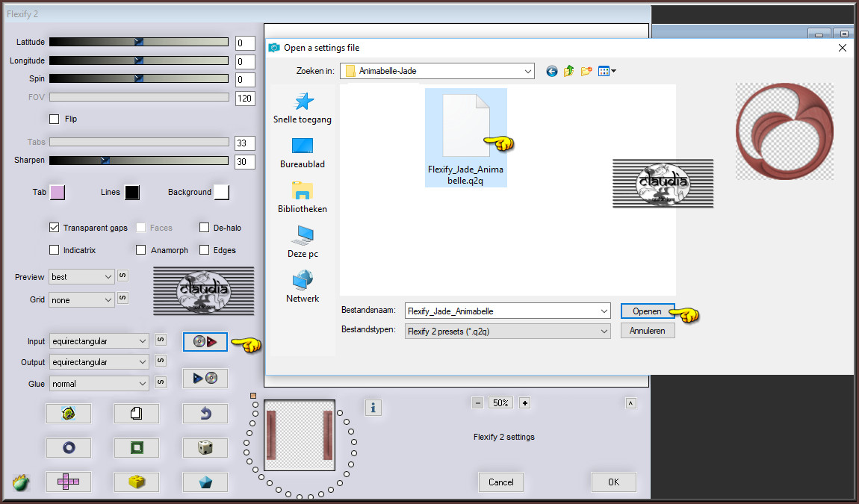Click the OK button in Flexify
Image resolution: width=859 pixels, height=504 pixels.
pos(613,482)
